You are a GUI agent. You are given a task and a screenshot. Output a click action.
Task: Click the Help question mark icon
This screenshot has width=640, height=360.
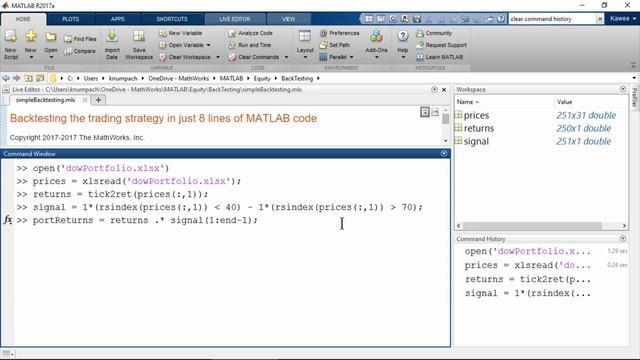(402, 36)
